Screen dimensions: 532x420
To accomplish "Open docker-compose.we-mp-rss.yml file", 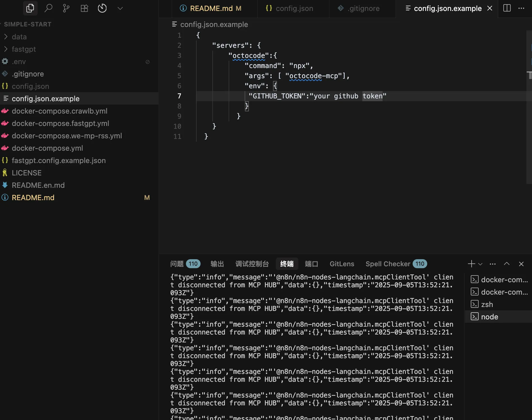I will [x=79, y=136].
